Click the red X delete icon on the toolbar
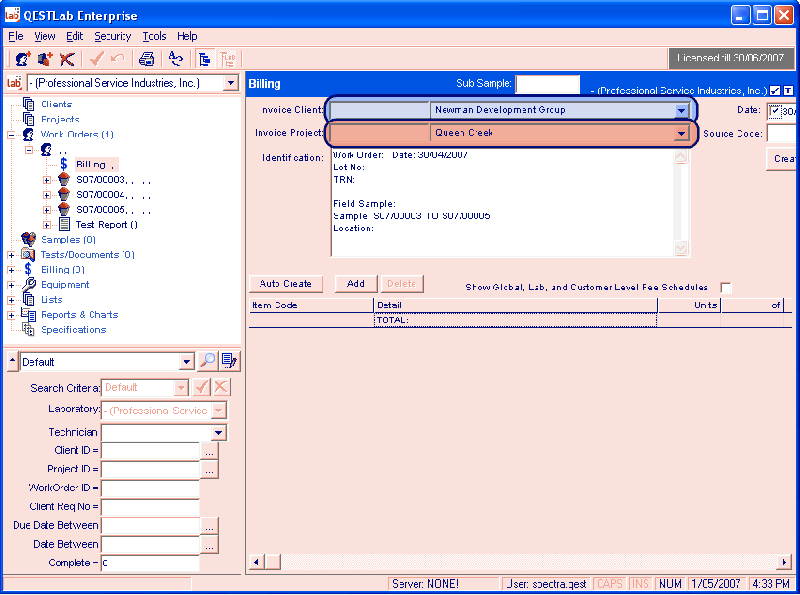The width and height of the screenshot is (800, 595). tap(67, 58)
